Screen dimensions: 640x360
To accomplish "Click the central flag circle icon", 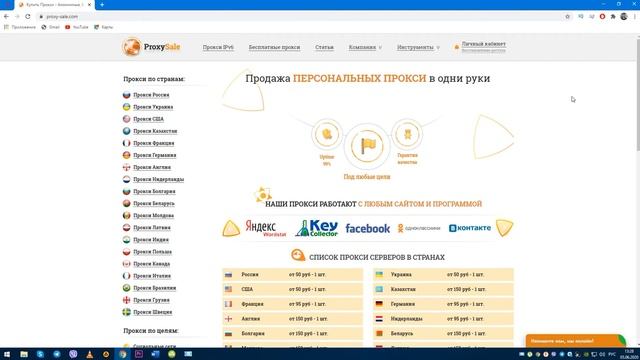I will pos(367,146).
